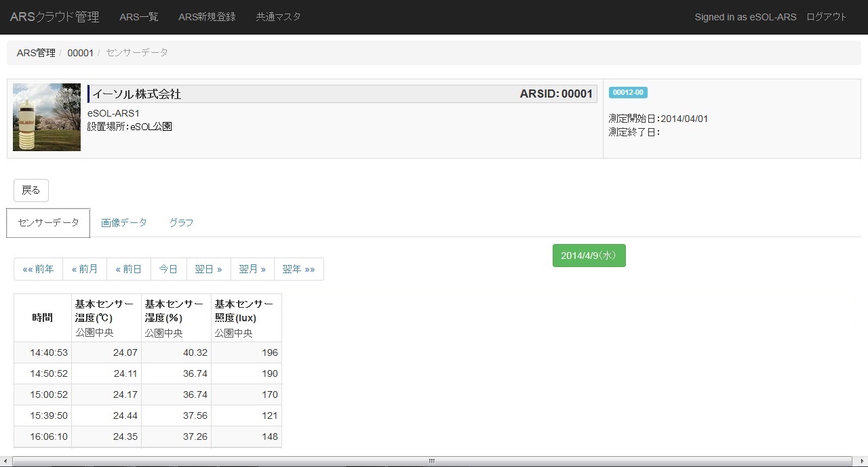
Task: Select the センサーデータ tab
Action: 48,222
